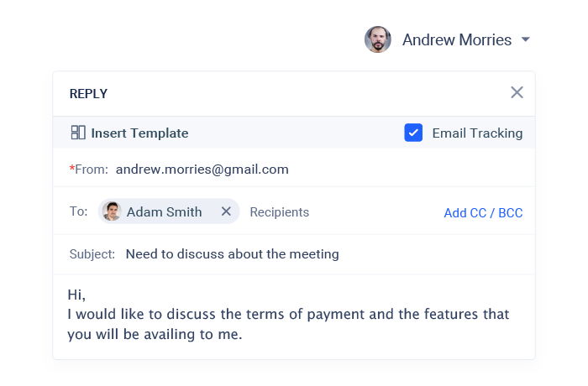588x386 pixels.
Task: Click Adam Smith's avatar in recipient chip
Action: (x=112, y=211)
